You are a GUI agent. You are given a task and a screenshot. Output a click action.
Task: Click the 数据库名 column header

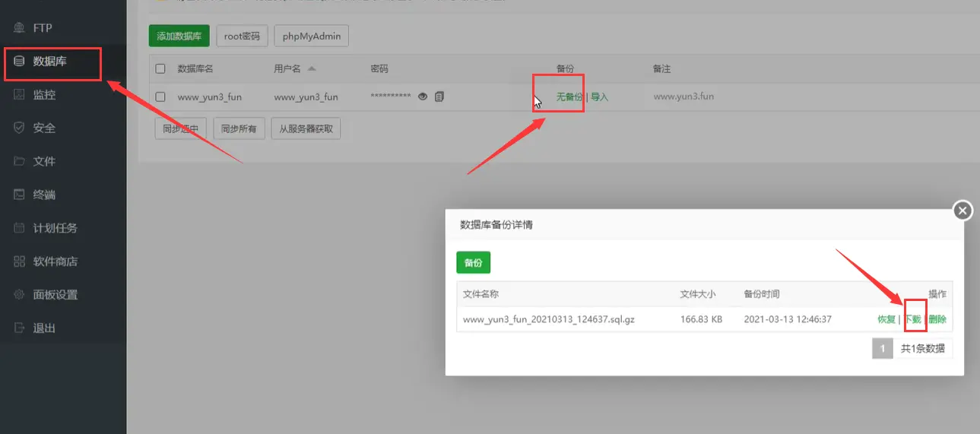coord(195,68)
